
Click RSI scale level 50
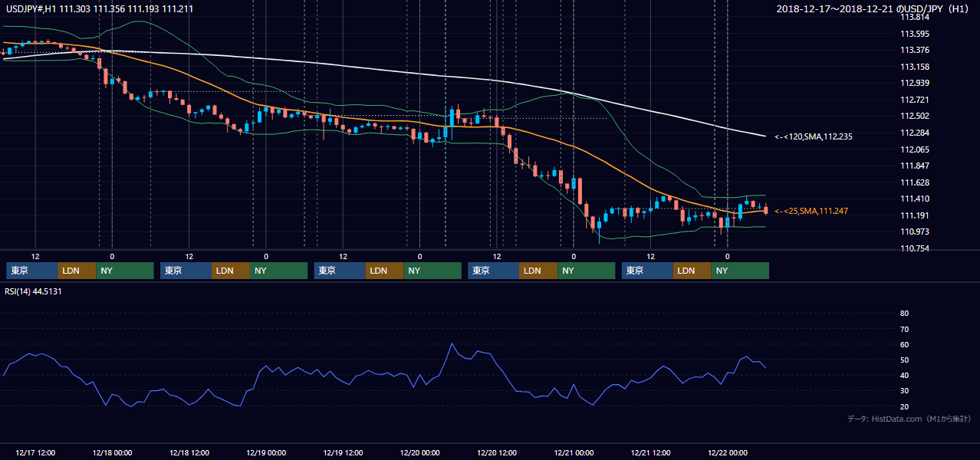pos(905,360)
